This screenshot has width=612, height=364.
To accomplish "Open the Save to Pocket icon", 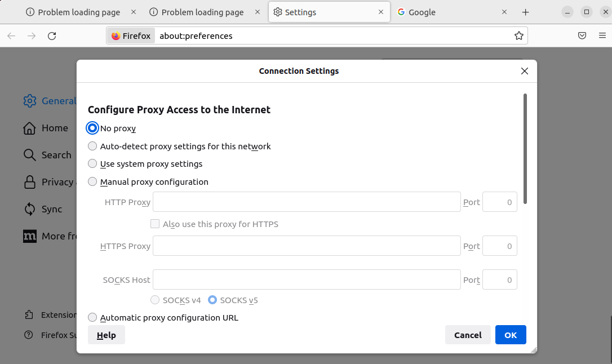I will pyautogui.click(x=582, y=36).
